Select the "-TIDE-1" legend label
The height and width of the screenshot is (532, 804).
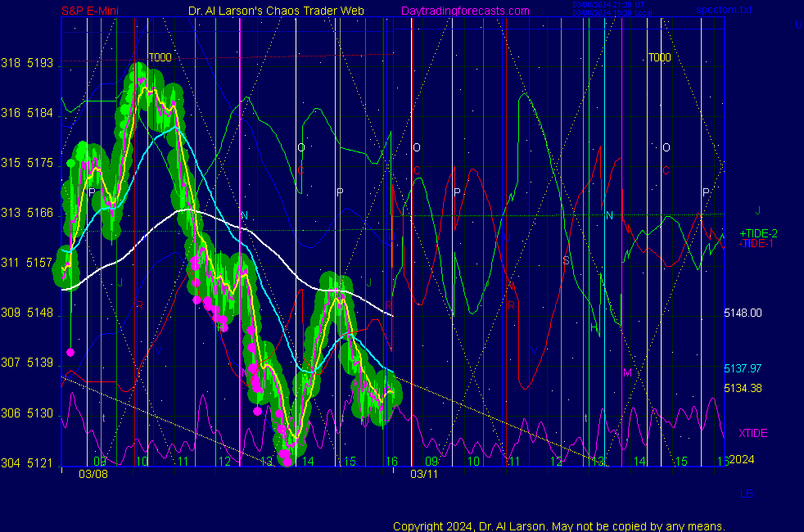(756, 243)
